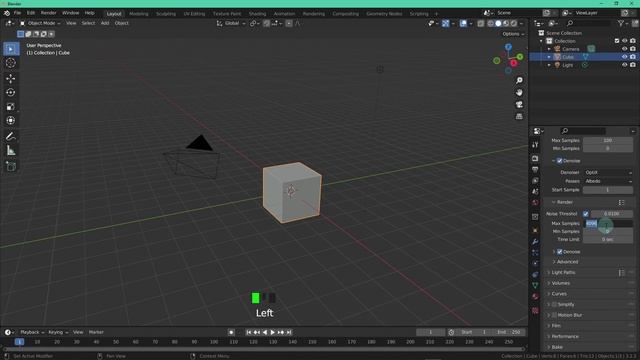
Task: Select the Add Cube tool
Action: (11, 167)
